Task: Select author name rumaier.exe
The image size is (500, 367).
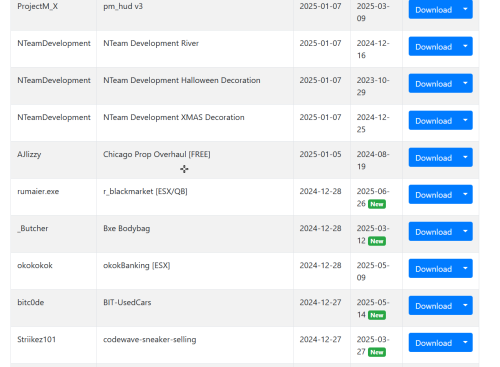Action: coord(38,191)
